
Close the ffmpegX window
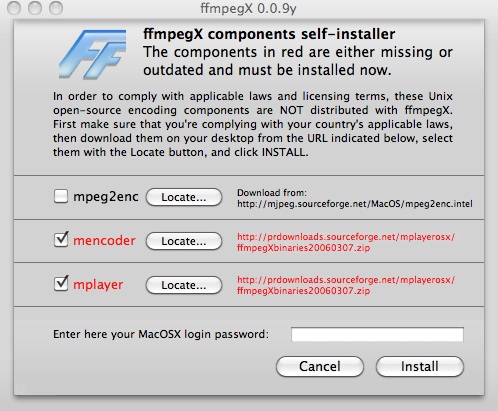[x=14, y=8]
